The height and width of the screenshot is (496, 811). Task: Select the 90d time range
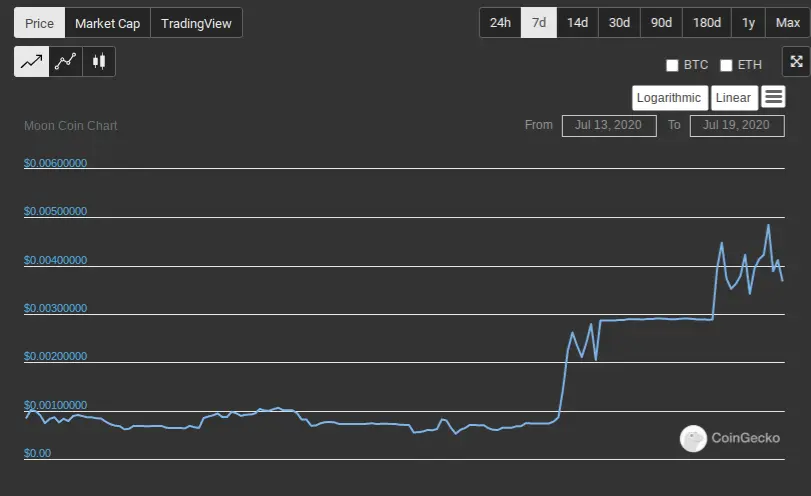(661, 23)
